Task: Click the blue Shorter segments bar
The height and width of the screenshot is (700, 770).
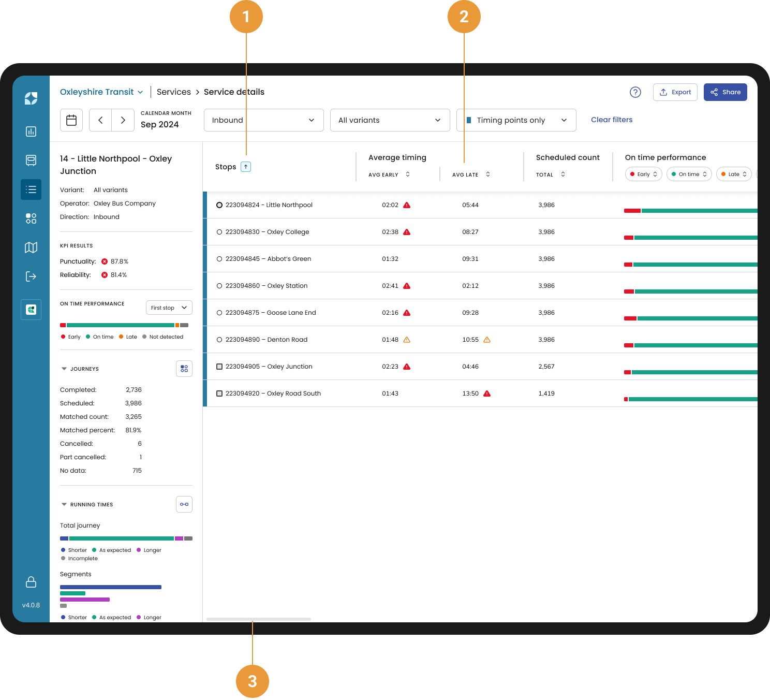Action: [111, 587]
